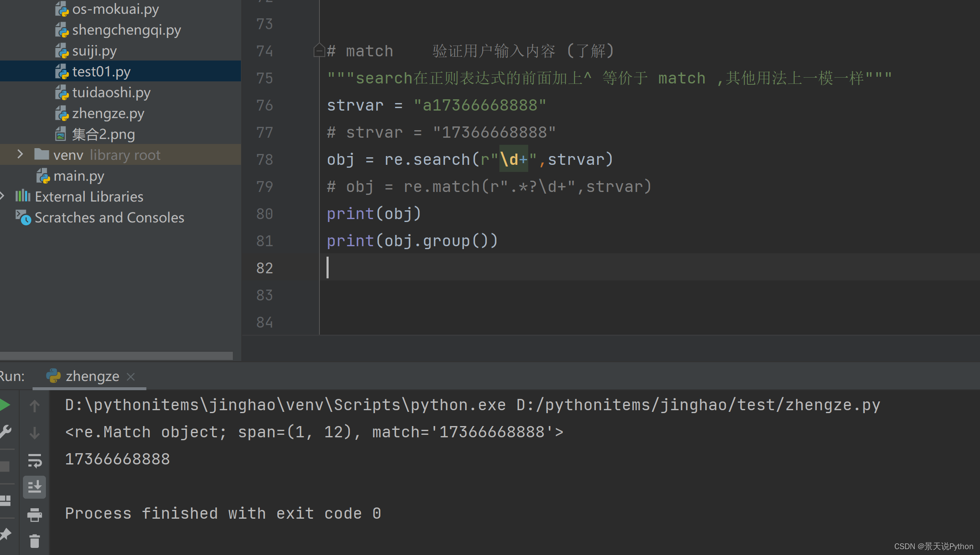Navigate up the stack trace arrow

35,406
